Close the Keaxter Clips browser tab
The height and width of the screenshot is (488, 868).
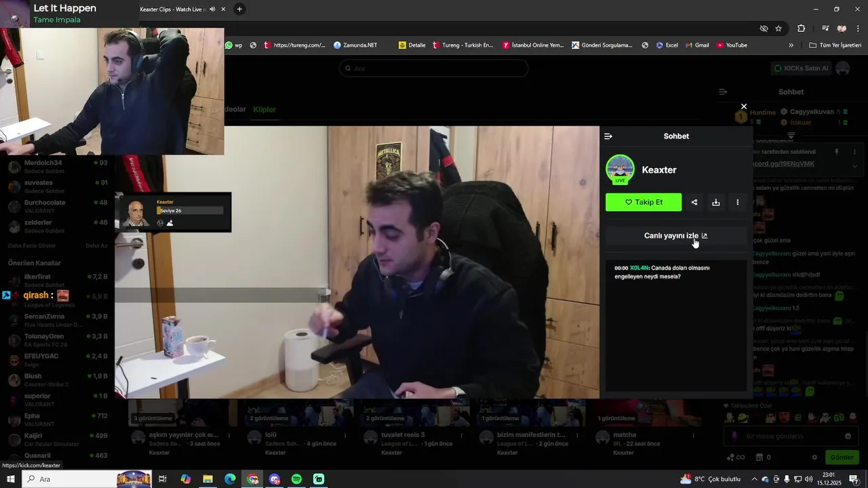pos(223,9)
